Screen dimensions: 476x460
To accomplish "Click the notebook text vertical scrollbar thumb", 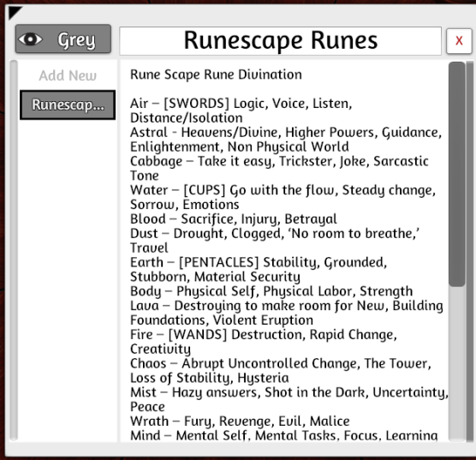I will pos(456,174).
